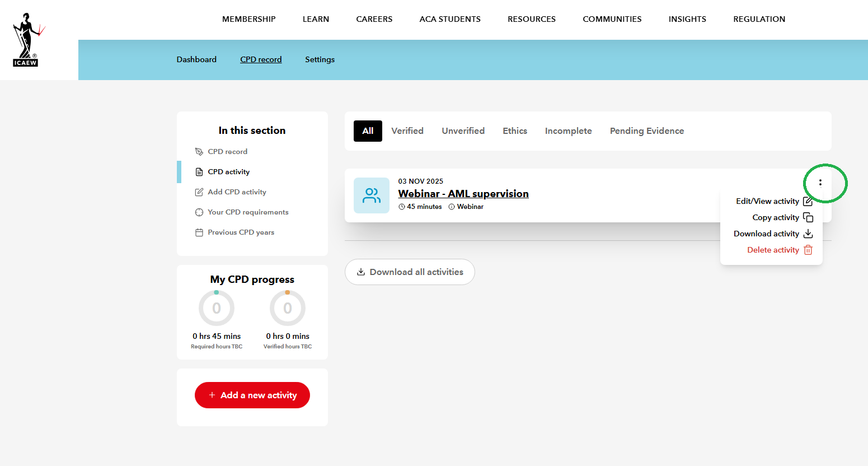Show Ethics activities tab
The height and width of the screenshot is (466, 868).
click(514, 131)
